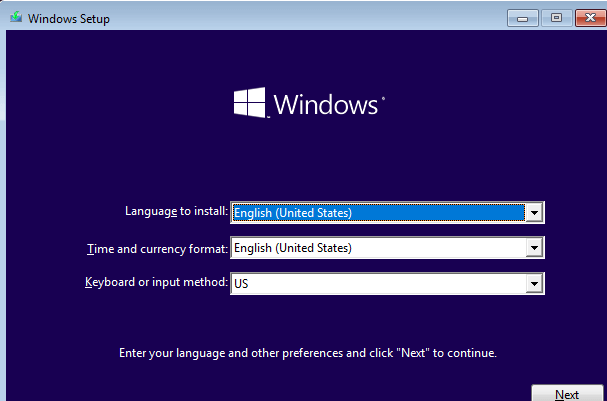Click empty title bar area beside the title

(300, 18)
